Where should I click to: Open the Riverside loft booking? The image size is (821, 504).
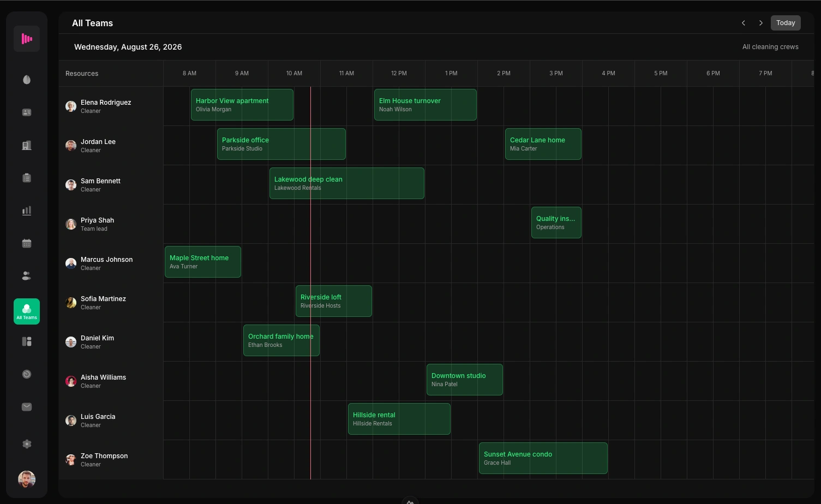click(x=334, y=301)
